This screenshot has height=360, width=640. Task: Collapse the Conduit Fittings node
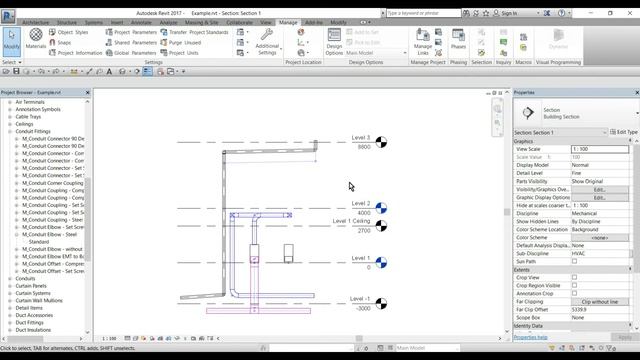pyautogui.click(x=10, y=131)
